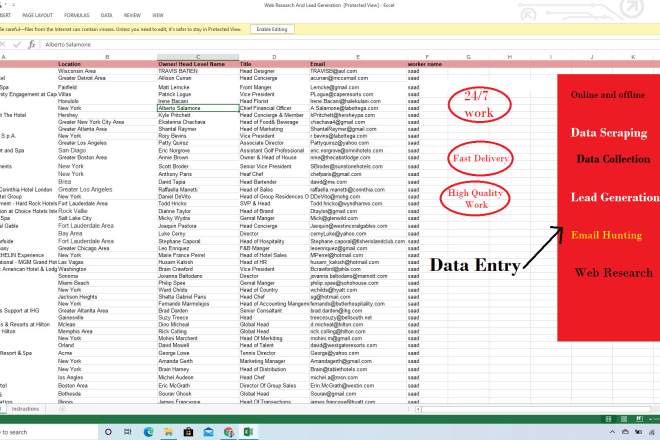This screenshot has height=440, width=660.
Task: Click the Excel icon in the taskbar
Action: pyautogui.click(x=248, y=432)
